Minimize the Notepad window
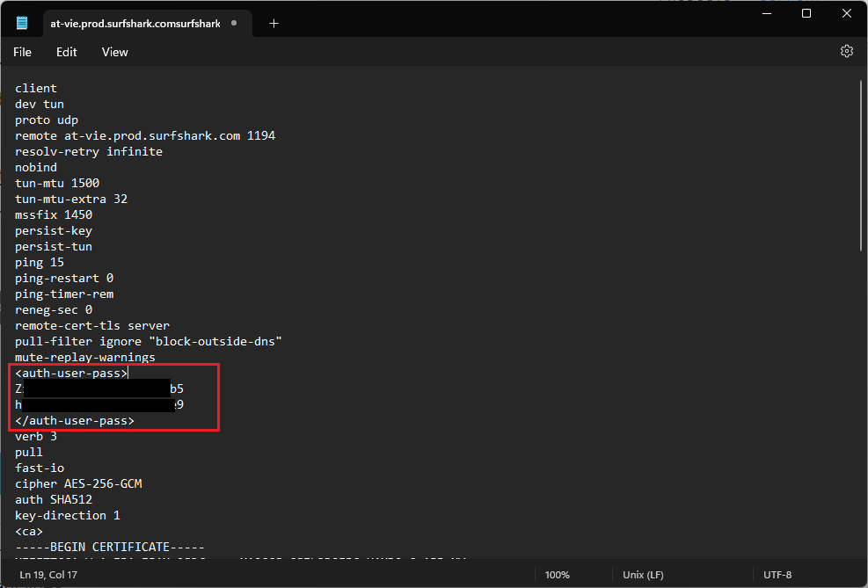The image size is (868, 588). click(765, 14)
